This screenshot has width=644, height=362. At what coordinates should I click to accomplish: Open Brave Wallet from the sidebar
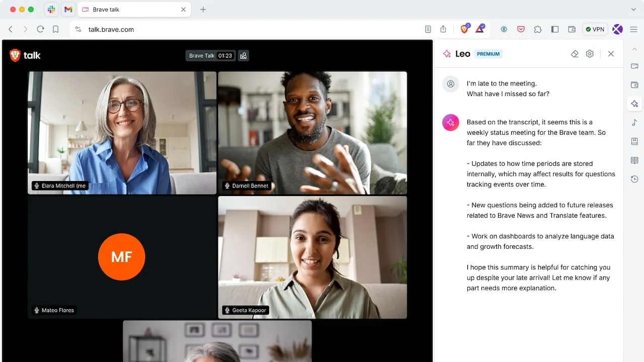634,85
